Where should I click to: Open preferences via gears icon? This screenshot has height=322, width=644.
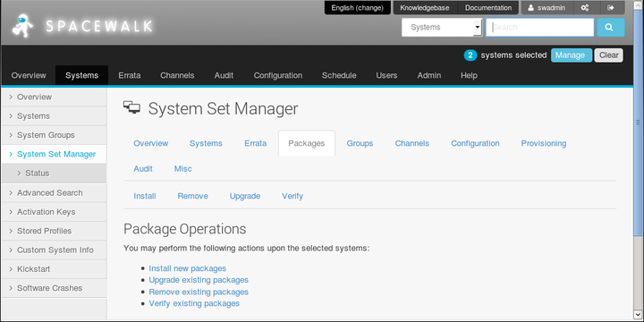585,8
